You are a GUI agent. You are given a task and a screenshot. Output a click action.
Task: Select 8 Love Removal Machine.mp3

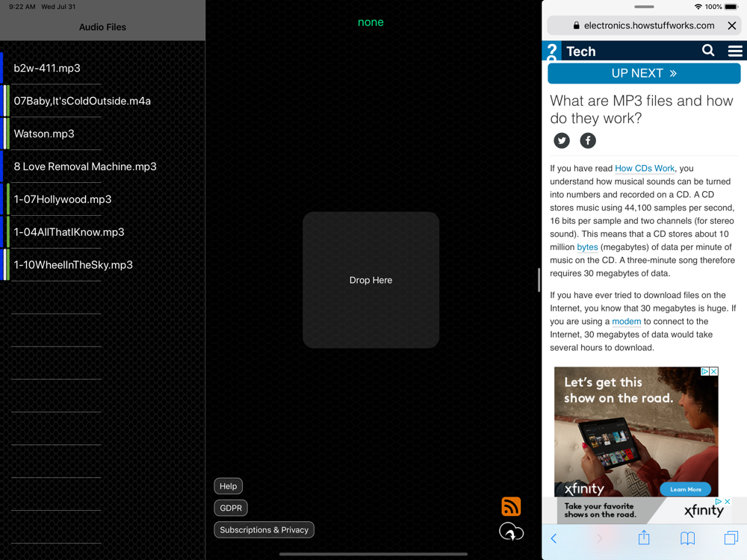(x=102, y=167)
